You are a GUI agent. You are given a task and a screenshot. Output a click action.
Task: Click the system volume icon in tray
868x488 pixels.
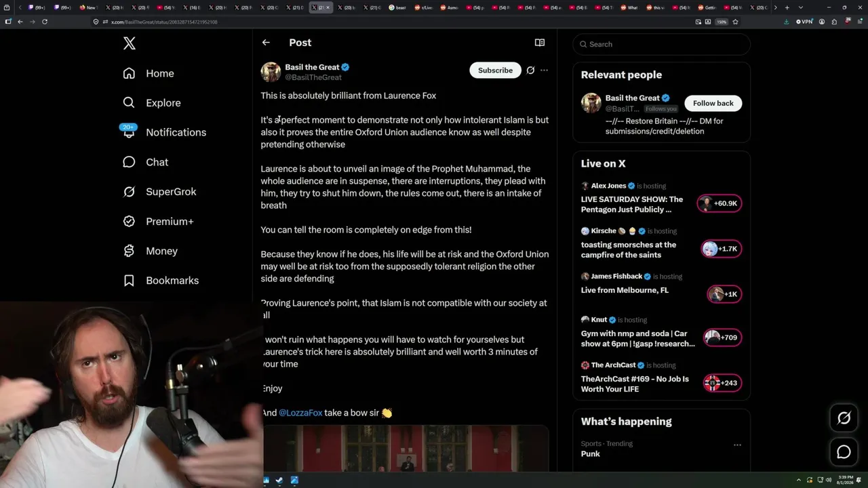point(827,481)
